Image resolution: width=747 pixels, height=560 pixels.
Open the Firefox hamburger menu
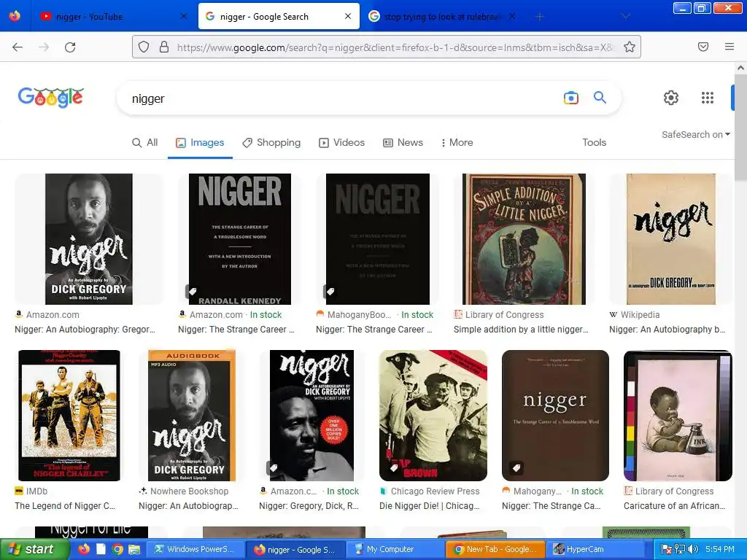(x=729, y=47)
